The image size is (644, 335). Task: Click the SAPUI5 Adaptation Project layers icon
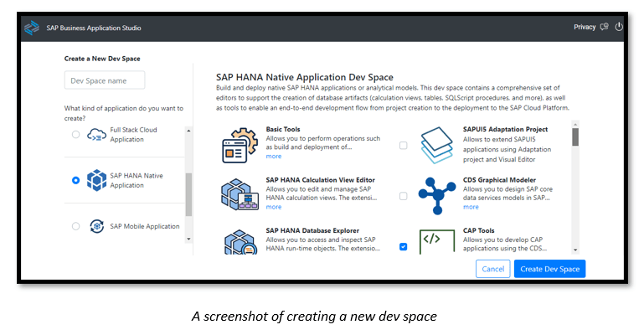[x=437, y=145]
